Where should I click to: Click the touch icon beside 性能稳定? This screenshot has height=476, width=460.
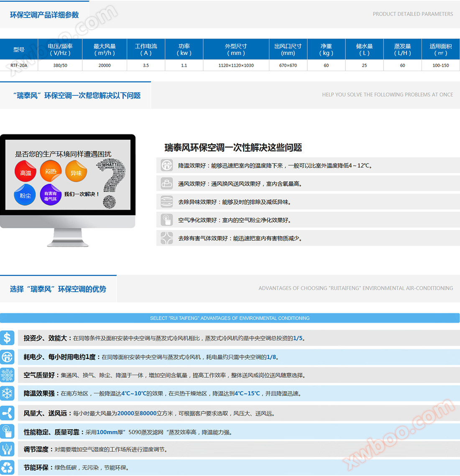click(x=8, y=431)
